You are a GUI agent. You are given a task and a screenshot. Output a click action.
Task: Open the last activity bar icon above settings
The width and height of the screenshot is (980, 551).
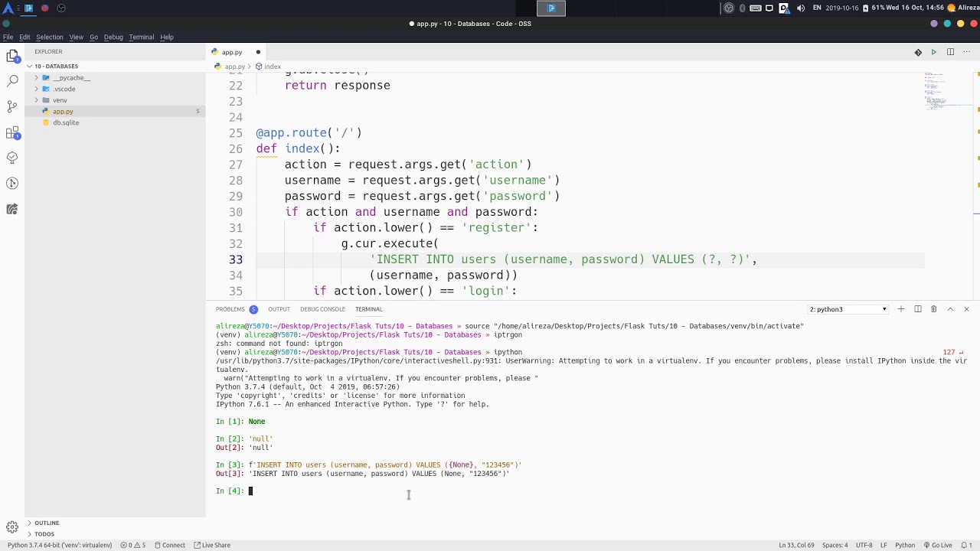pos(12,209)
